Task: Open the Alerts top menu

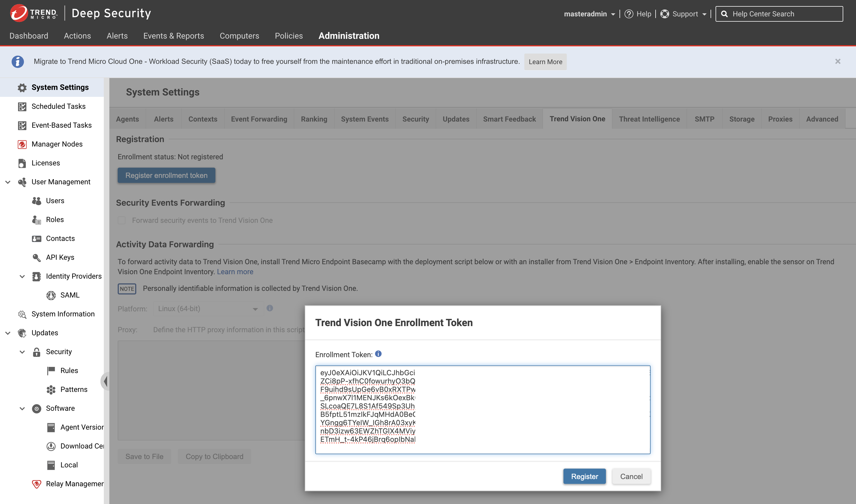Action: (117, 36)
